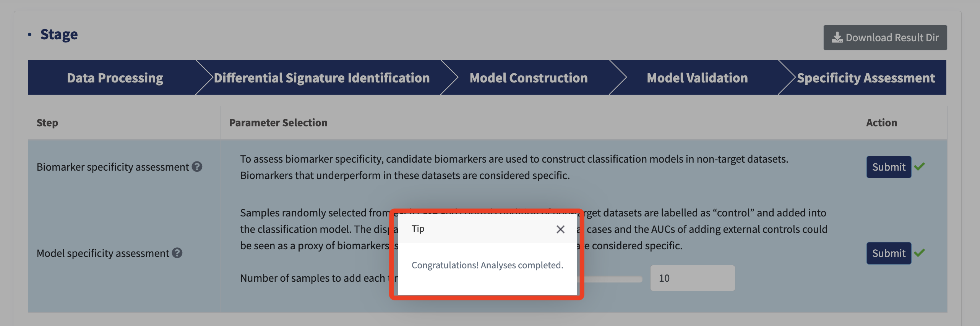This screenshot has width=980, height=326.
Task: Click the Congratulations Analyses completed message
Action: [x=487, y=265]
